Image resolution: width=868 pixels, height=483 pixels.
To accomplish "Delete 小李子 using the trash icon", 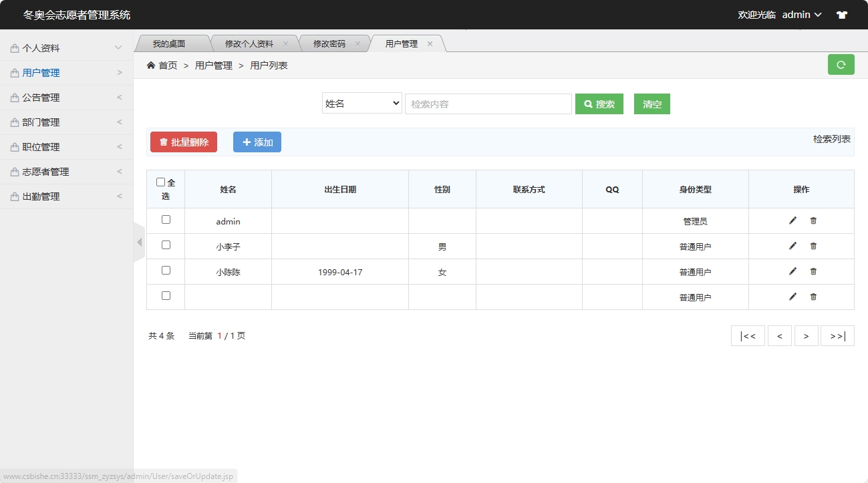I will [813, 245].
